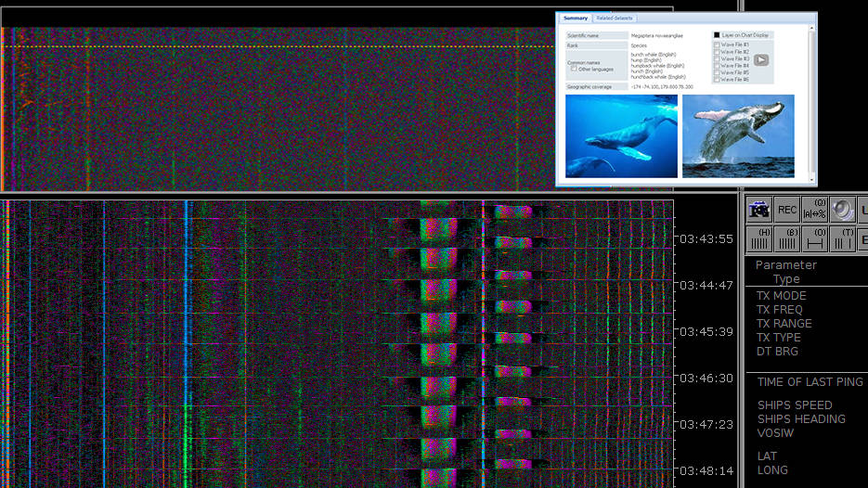This screenshot has width=868, height=488.
Task: Toggle the Layer on Chart Display box
Action: coord(717,35)
